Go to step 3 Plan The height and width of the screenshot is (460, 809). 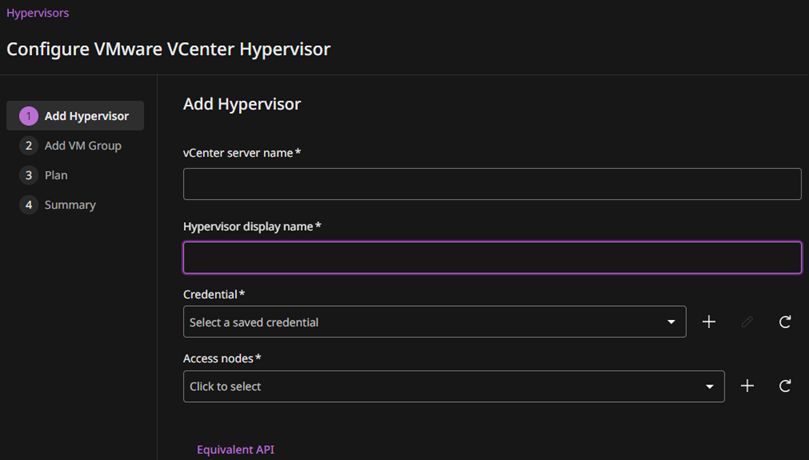tap(44, 175)
